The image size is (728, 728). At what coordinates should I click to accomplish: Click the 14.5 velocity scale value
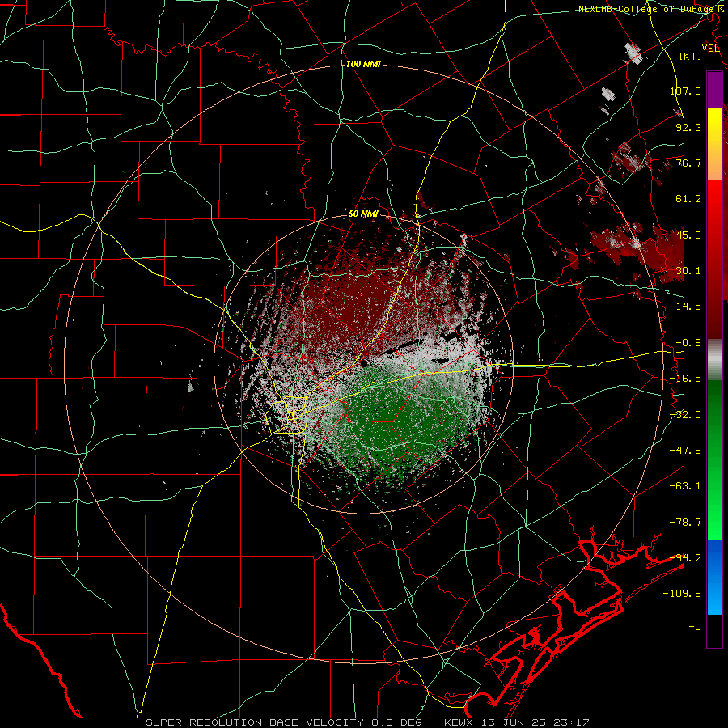coord(688,307)
